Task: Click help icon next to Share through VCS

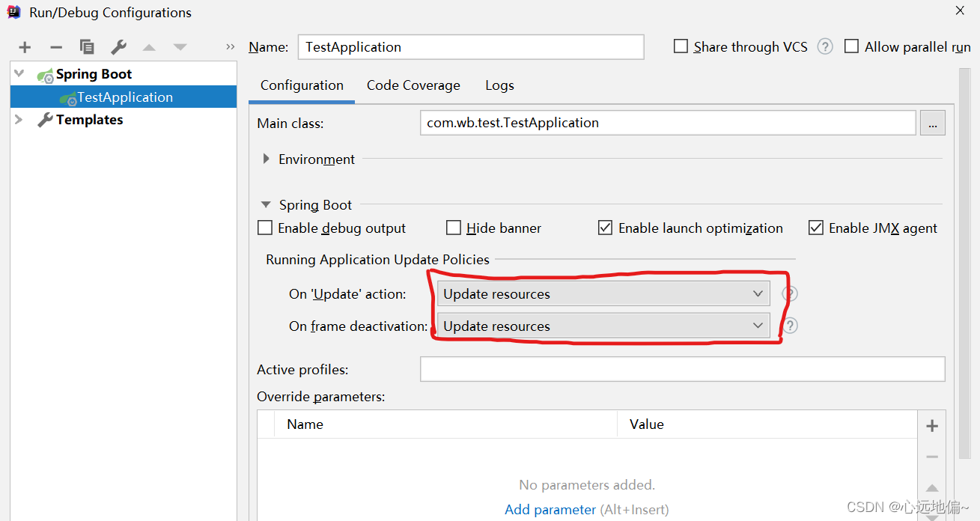Action: click(x=825, y=46)
